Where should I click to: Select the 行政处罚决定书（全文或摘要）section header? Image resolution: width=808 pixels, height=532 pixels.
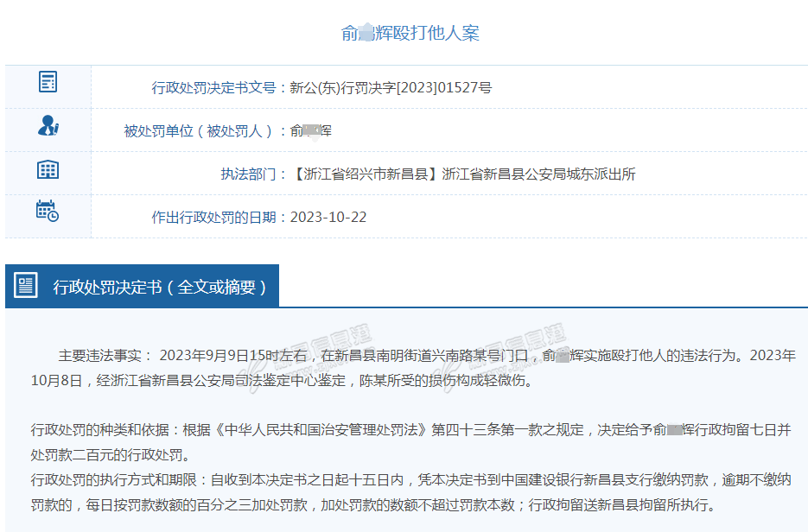click(x=160, y=287)
